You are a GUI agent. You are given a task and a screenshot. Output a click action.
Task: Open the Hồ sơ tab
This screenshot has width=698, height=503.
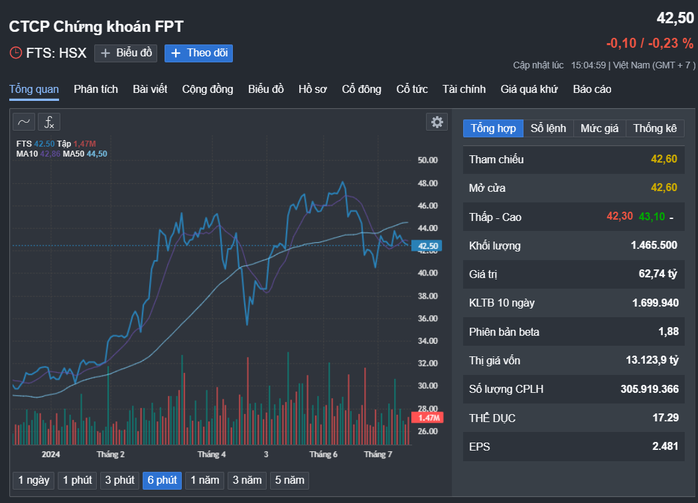(x=312, y=89)
